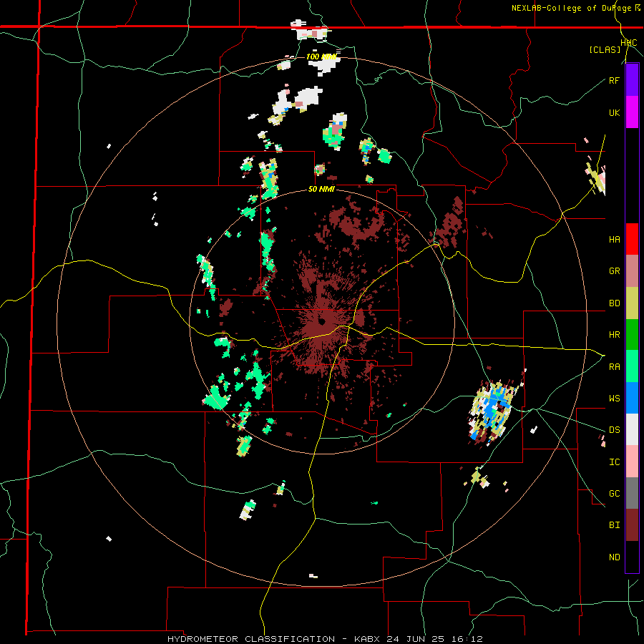Click the UK legend label

point(614,113)
